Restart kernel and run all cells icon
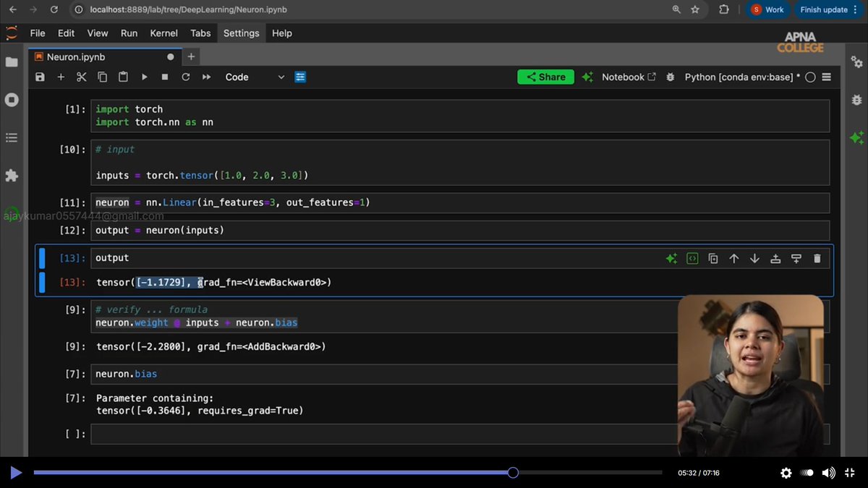Image resolution: width=868 pixels, height=488 pixels. click(x=207, y=77)
